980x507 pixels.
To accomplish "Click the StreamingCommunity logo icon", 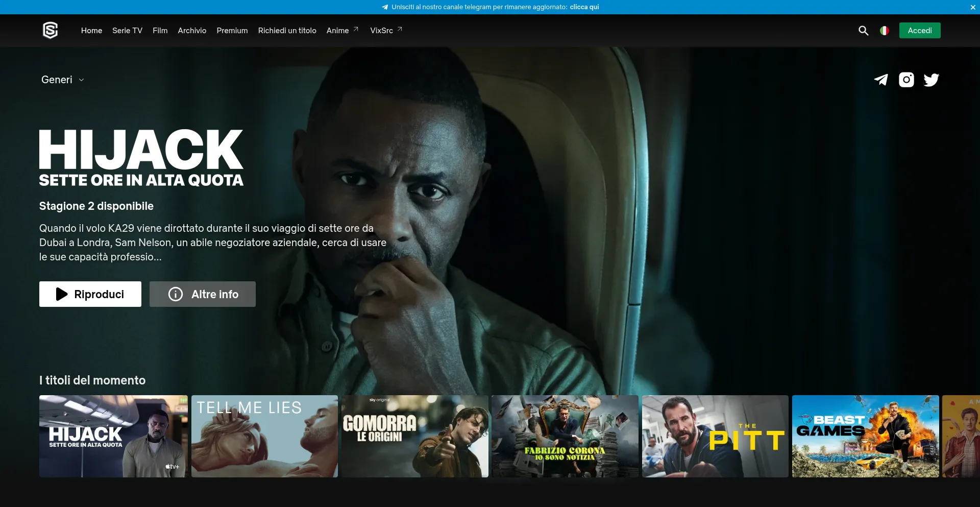I will (50, 31).
